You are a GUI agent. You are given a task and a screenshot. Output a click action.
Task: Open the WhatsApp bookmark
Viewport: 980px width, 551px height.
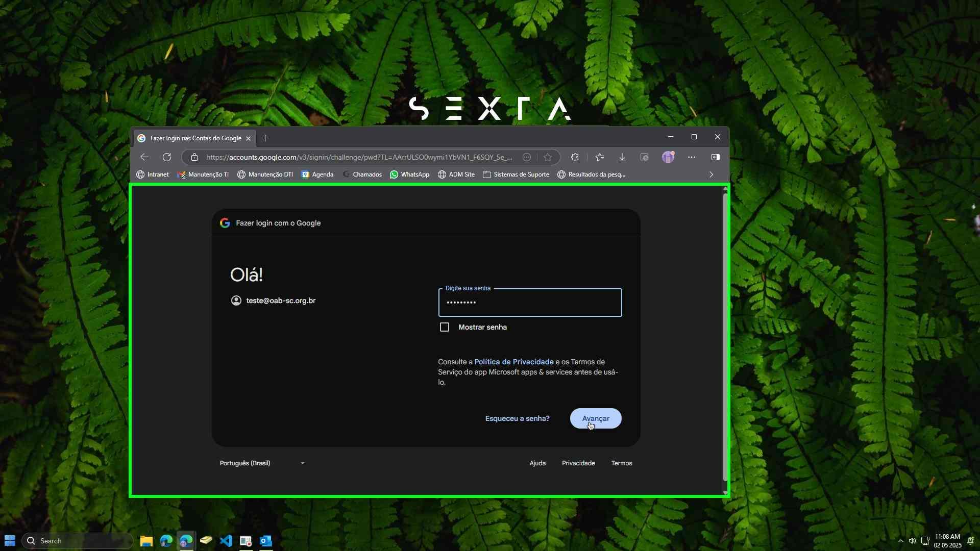(409, 174)
